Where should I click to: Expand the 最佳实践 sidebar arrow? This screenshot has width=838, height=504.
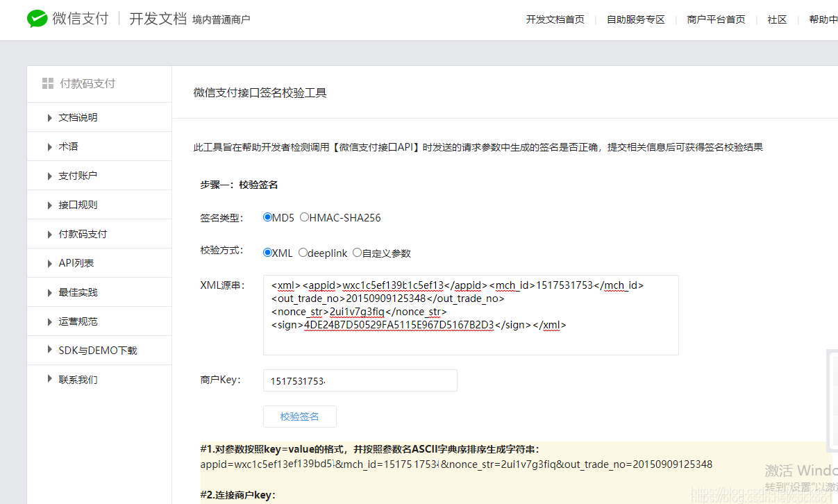coord(49,292)
